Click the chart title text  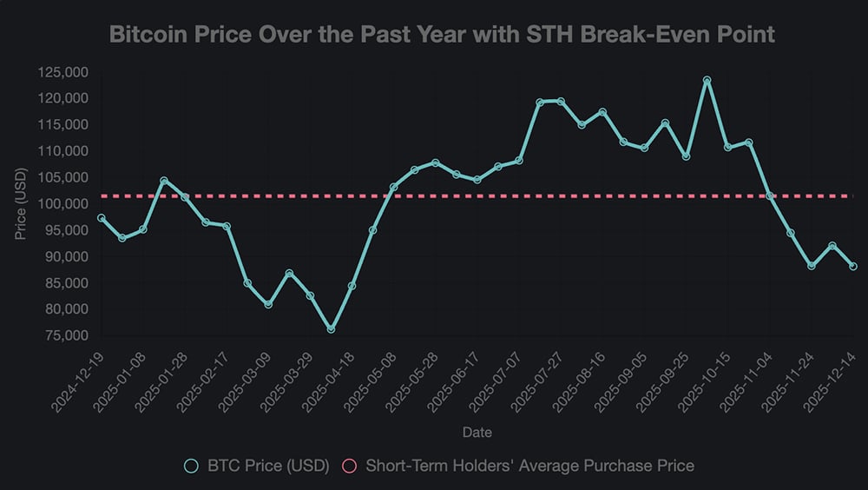(442, 36)
